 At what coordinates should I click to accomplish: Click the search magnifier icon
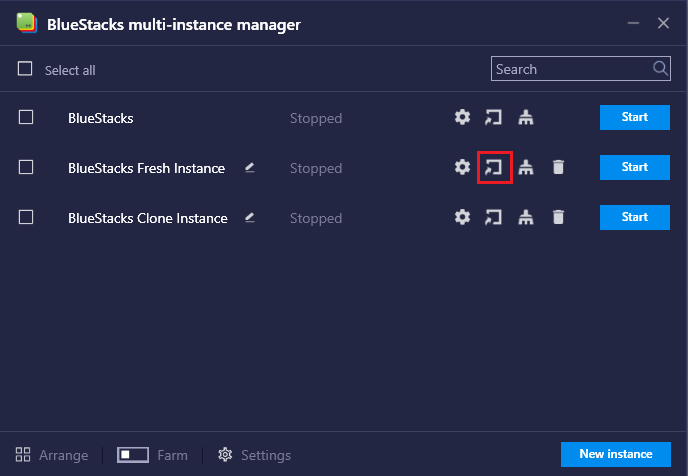coord(660,69)
